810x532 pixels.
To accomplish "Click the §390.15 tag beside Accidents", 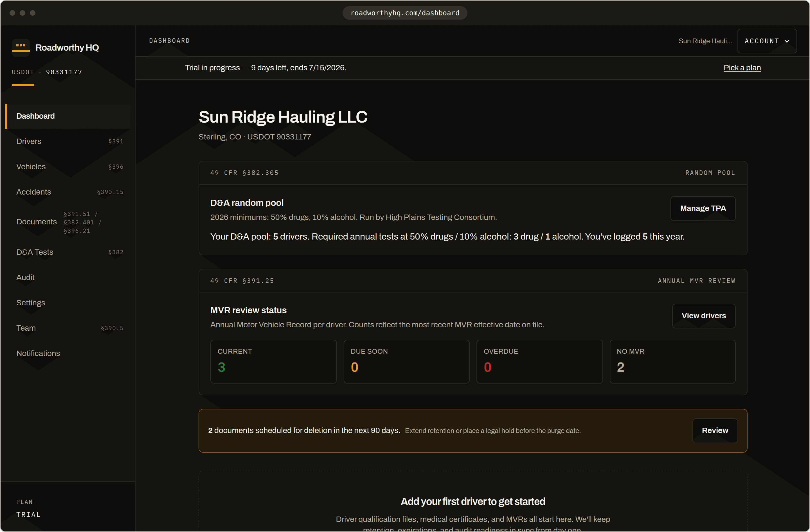I will [110, 192].
